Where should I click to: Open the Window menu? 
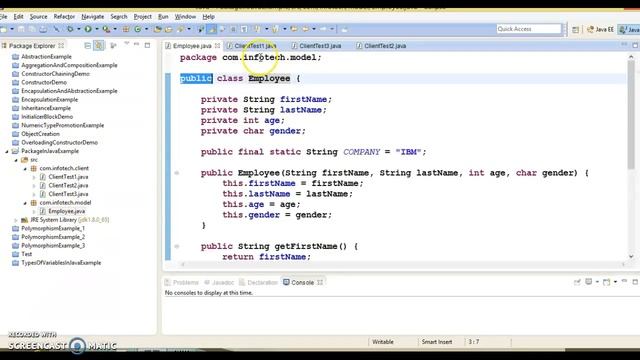click(x=185, y=17)
